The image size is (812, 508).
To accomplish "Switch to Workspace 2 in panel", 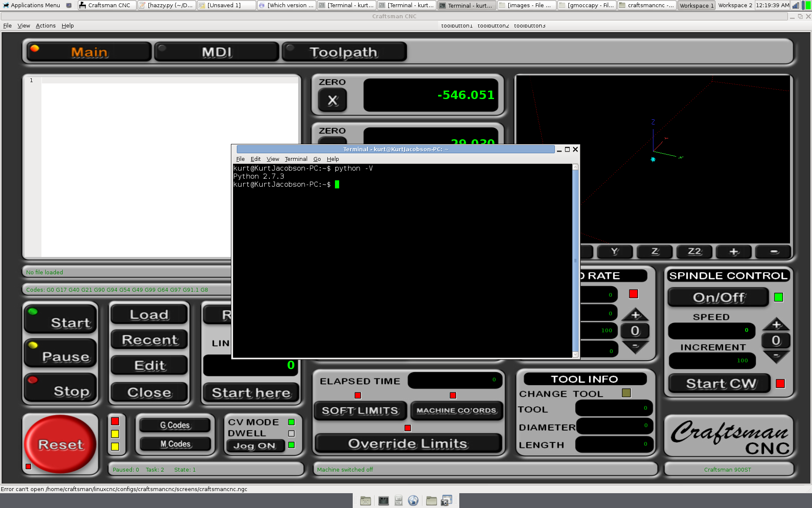I will click(x=735, y=5).
